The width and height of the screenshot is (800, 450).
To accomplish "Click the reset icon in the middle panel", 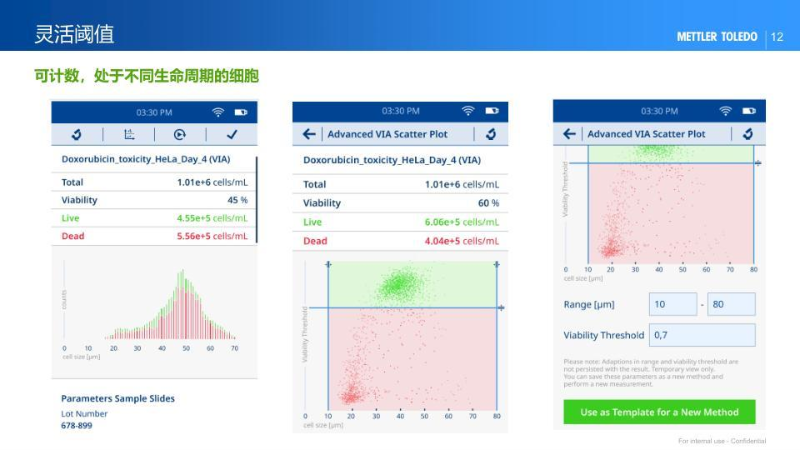I will coord(490,134).
